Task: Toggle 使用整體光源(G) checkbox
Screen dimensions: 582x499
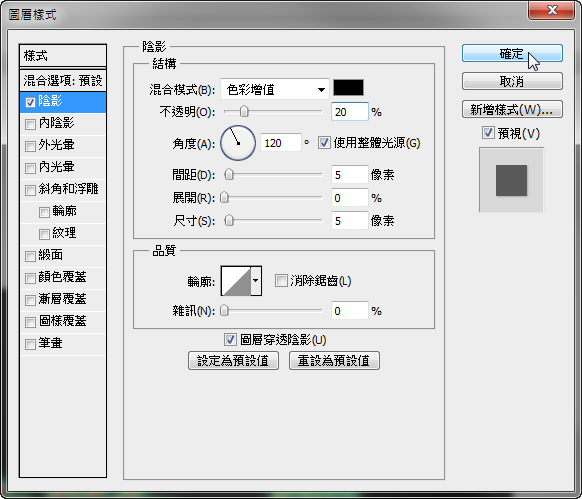Action: click(324, 143)
